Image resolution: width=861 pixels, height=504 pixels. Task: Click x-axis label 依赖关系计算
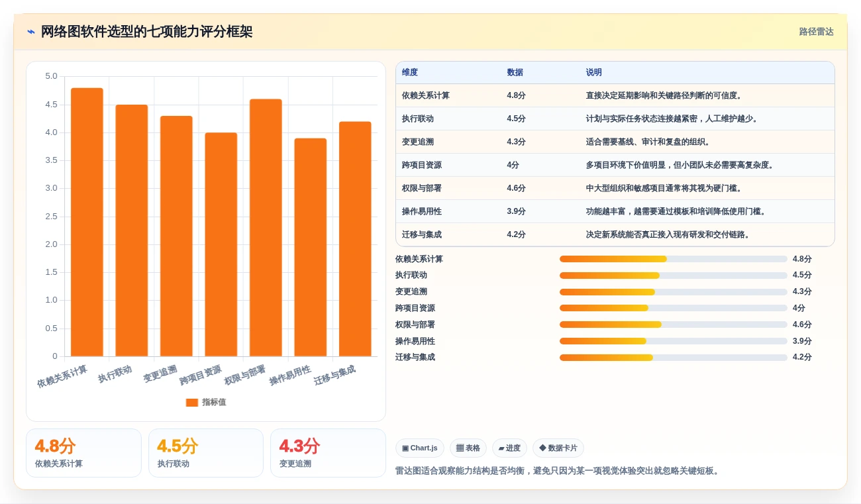coord(62,376)
